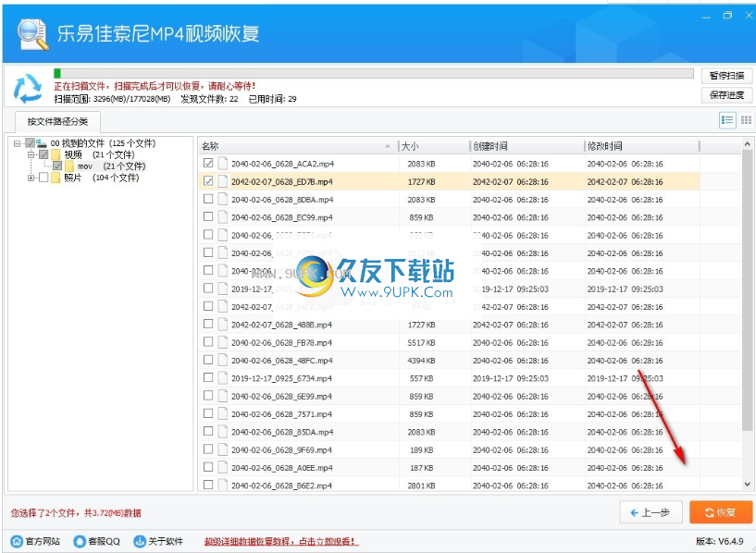Collapse the 00 找到的文件 root node
This screenshot has height=553, width=756.
click(18, 143)
